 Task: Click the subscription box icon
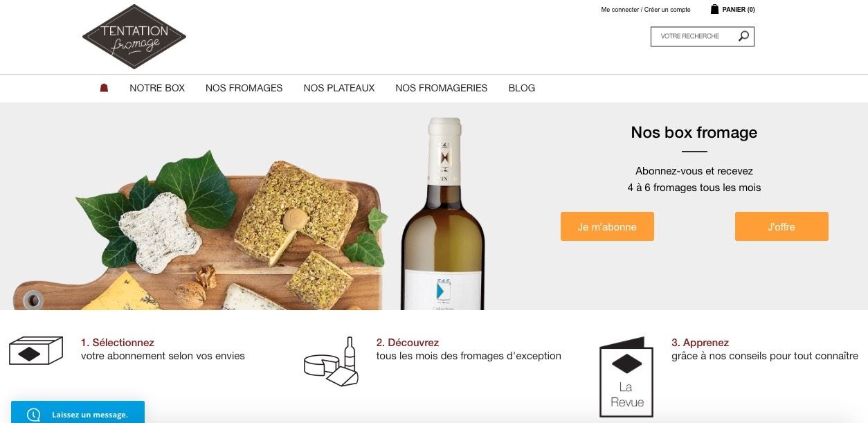36,350
